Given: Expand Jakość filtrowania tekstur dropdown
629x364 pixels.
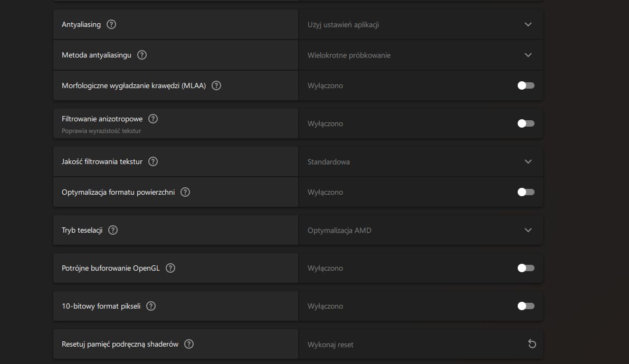Looking at the screenshot, I should (528, 161).
